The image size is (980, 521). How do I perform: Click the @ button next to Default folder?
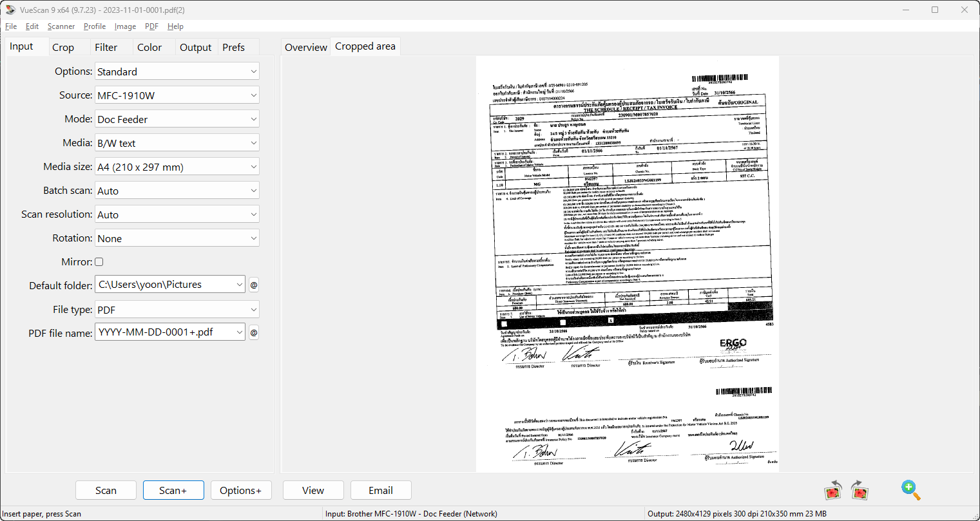tap(254, 285)
